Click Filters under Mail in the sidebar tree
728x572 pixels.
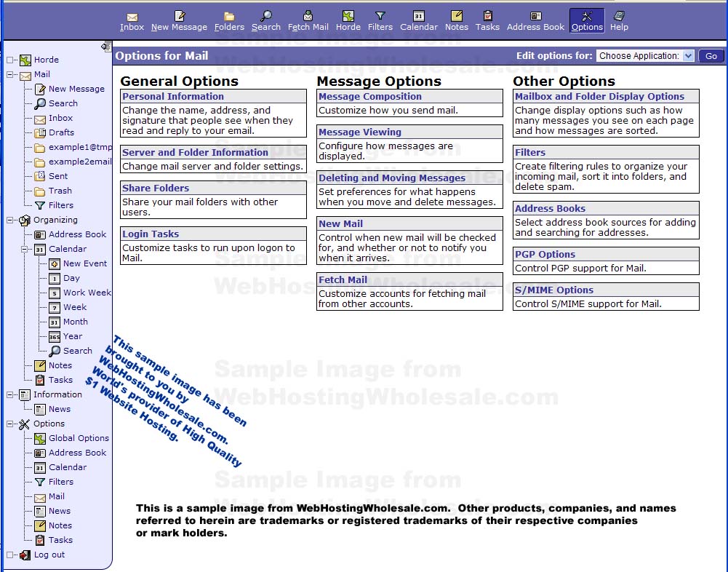pyautogui.click(x=61, y=205)
